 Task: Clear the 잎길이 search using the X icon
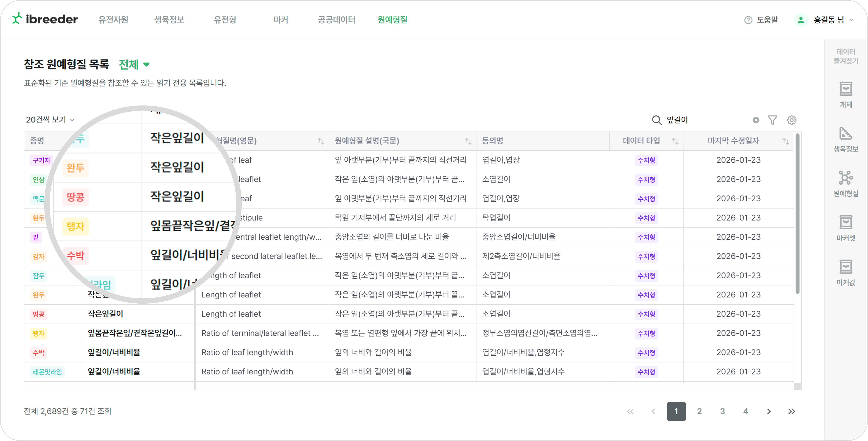pyautogui.click(x=756, y=120)
